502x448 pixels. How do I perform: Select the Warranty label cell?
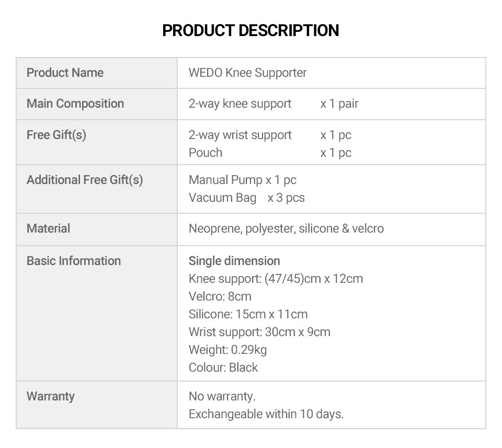pyautogui.click(x=97, y=405)
